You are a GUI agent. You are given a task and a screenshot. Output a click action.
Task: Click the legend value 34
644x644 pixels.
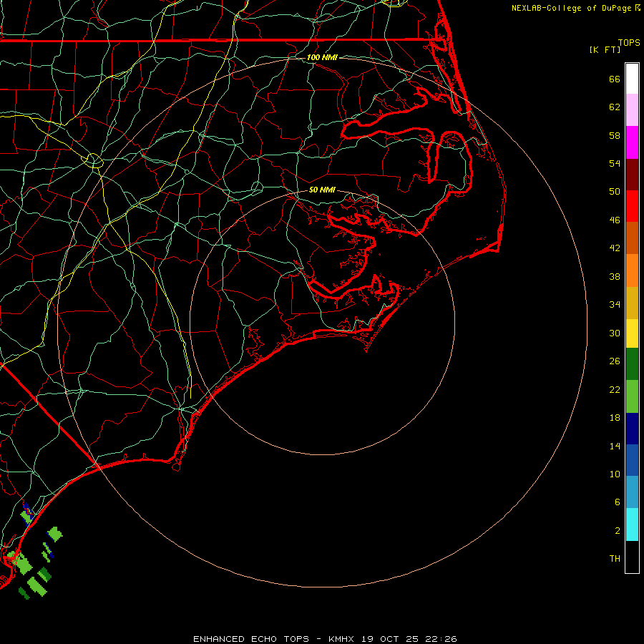(x=615, y=304)
